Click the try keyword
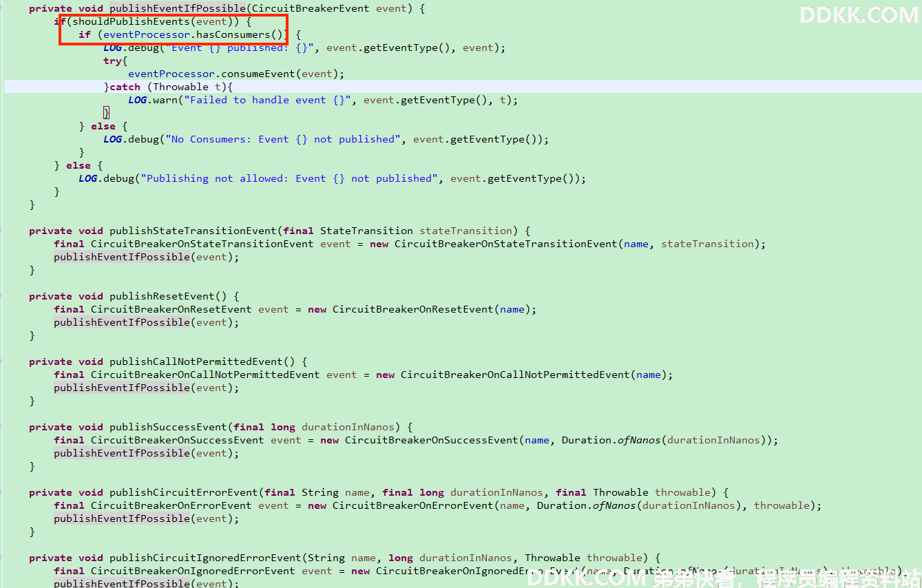The image size is (922, 588). tap(113, 61)
